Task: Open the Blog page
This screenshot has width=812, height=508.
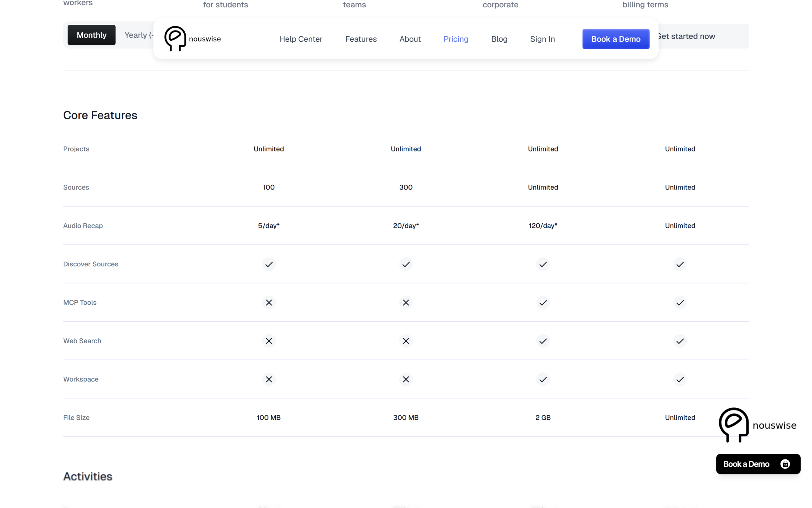Action: pyautogui.click(x=499, y=39)
